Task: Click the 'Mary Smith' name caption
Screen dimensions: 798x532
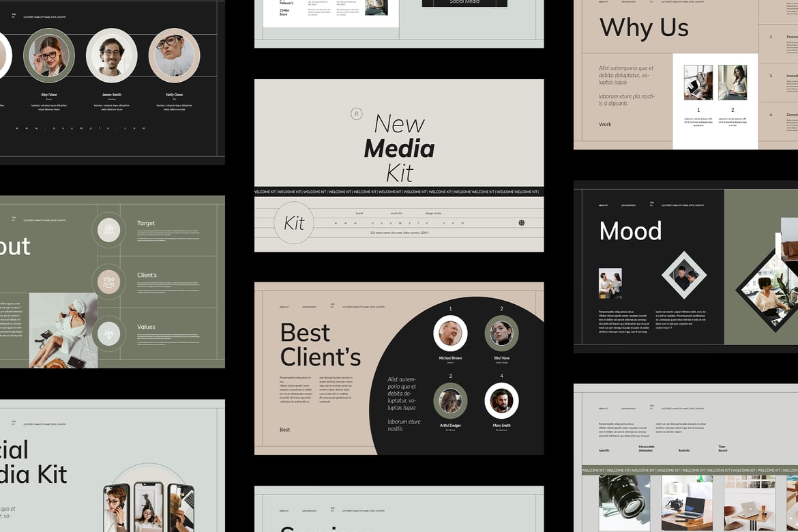Action: click(501, 426)
